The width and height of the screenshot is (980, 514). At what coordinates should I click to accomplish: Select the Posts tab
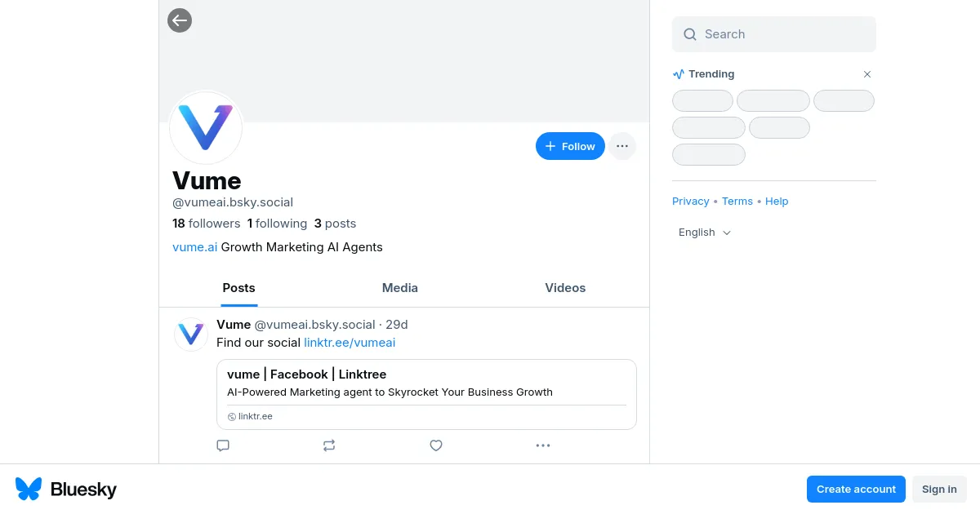(x=238, y=288)
